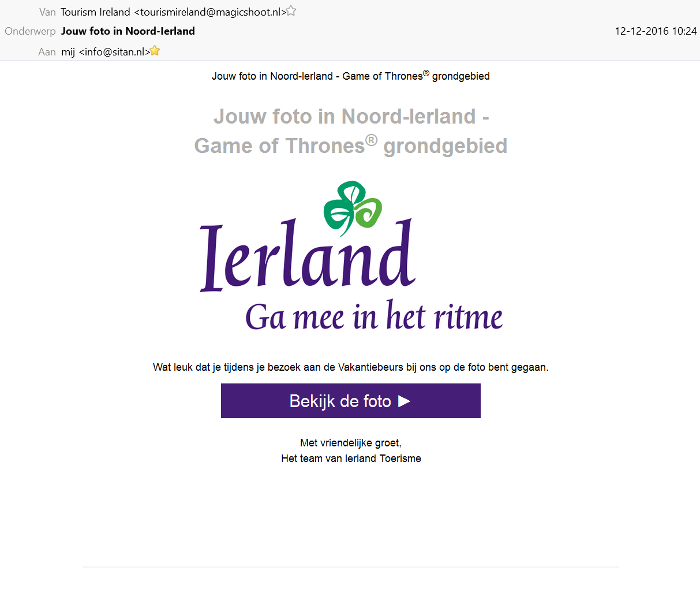Click recipient mij info@sitan.nl
This screenshot has height=615, width=700.
106,52
